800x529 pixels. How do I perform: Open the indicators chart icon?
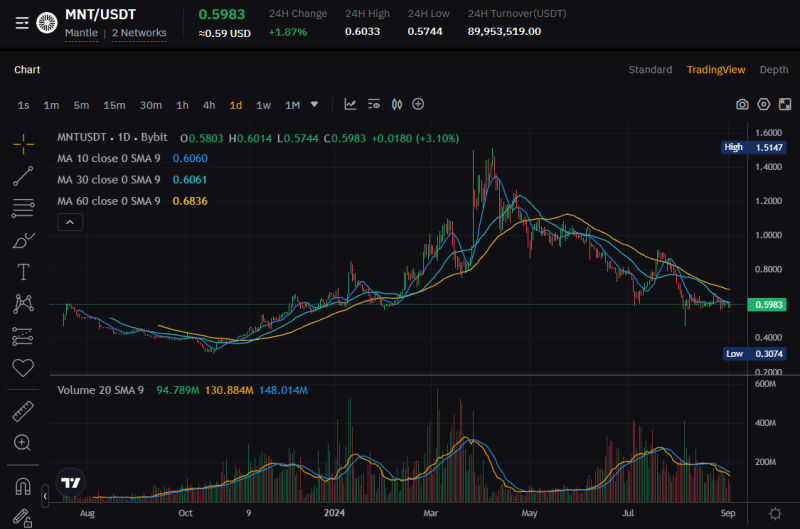(x=350, y=105)
